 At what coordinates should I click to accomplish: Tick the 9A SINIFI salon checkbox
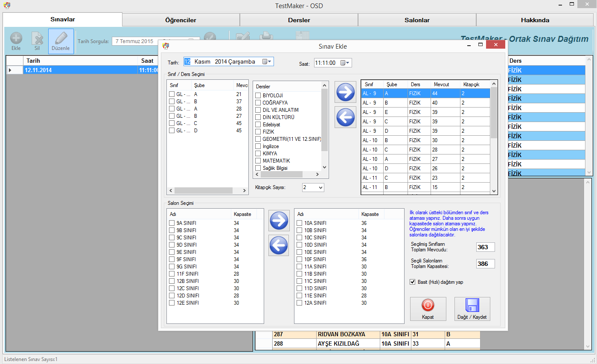tap(172, 223)
